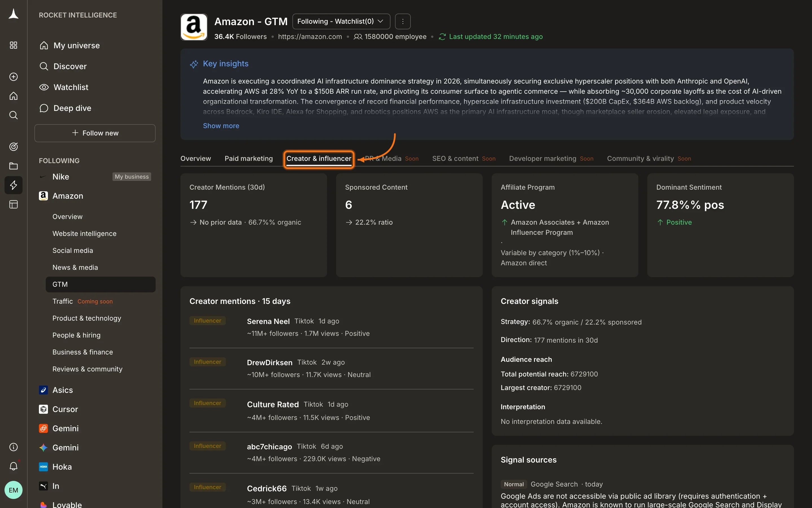Open the layout panel icon in the rail

pyautogui.click(x=14, y=204)
